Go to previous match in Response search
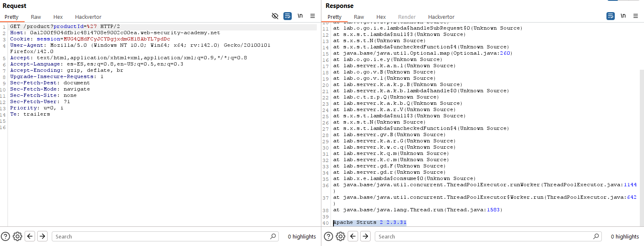 coord(353,236)
